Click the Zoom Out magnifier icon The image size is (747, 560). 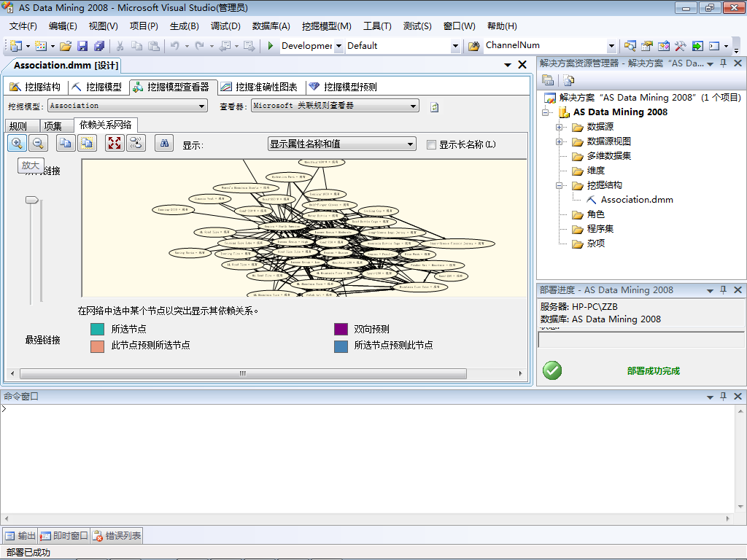(38, 144)
